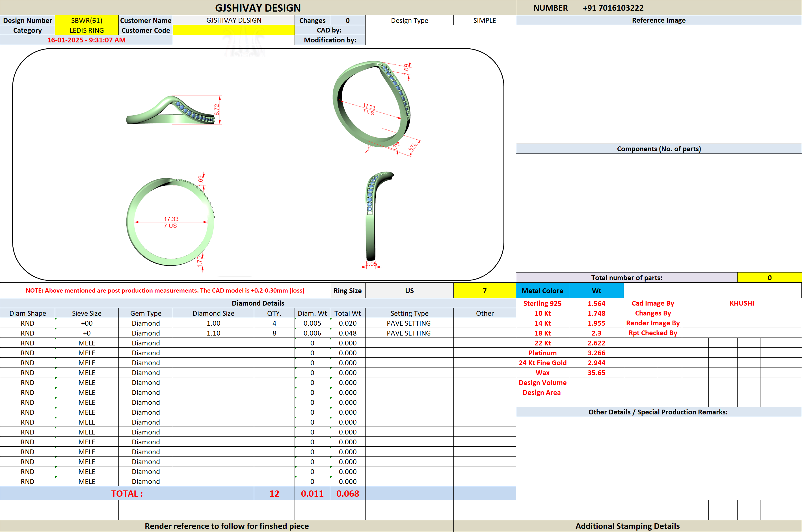The image size is (802, 532).
Task: Click the date 16-01-2025 timestamp cell
Action: (x=87, y=40)
